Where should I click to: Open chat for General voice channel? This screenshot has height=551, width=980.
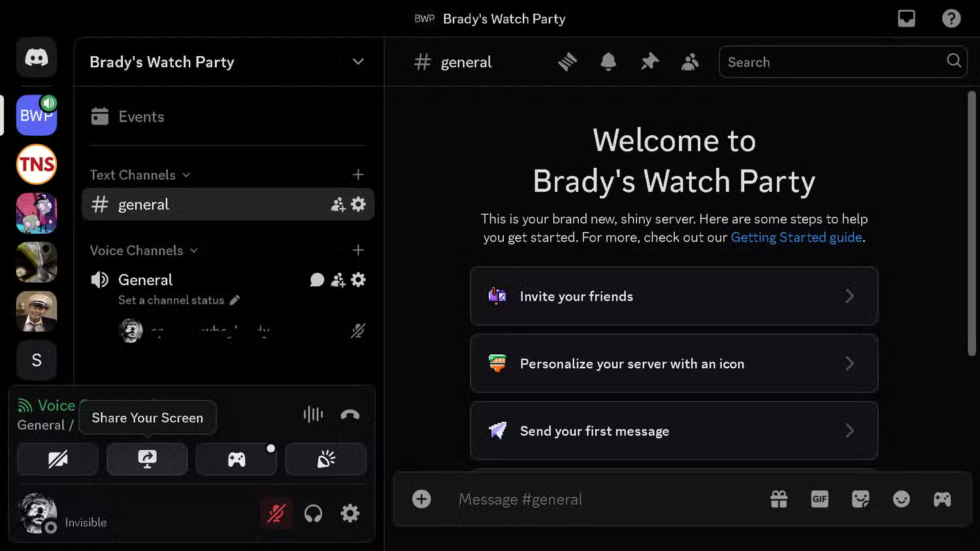(x=317, y=280)
